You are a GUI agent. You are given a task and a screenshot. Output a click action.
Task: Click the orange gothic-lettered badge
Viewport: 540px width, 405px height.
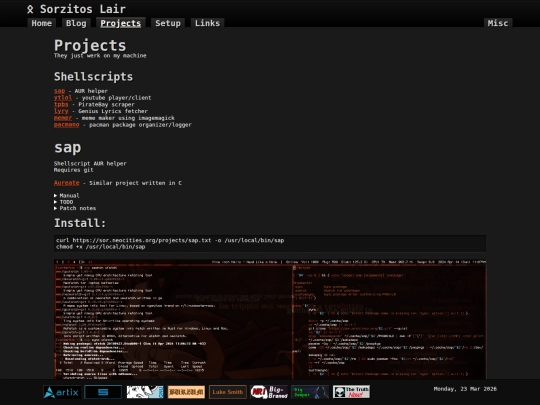(186, 392)
